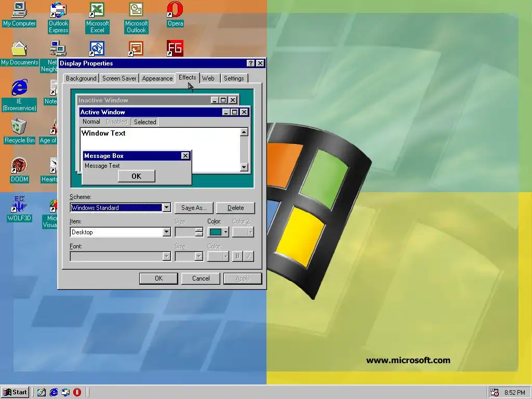The height and width of the screenshot is (399, 532).
Task: Click the Save As button
Action: (194, 208)
